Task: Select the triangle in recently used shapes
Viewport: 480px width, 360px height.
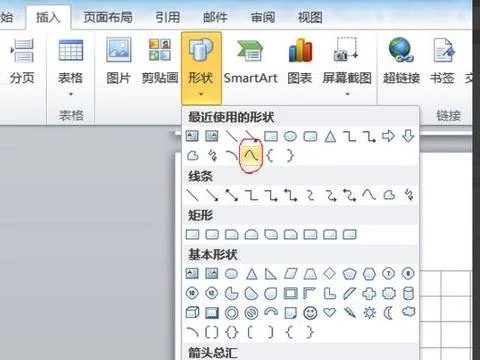Action: pyautogui.click(x=330, y=136)
